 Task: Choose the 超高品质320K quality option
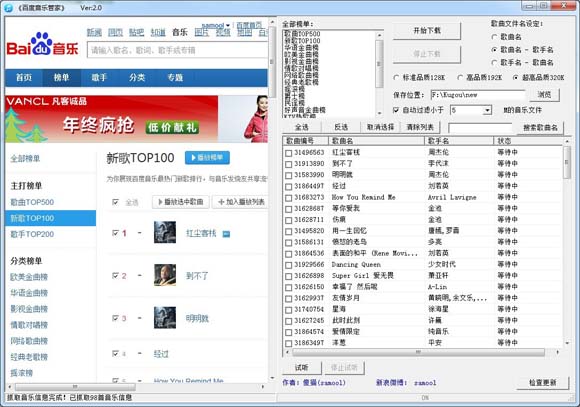tap(516, 77)
